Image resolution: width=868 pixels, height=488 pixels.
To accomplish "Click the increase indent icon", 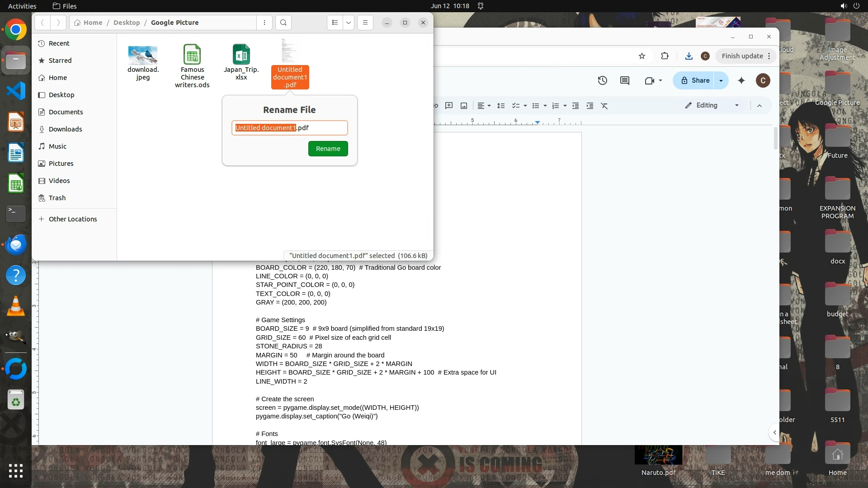I will 590,106.
